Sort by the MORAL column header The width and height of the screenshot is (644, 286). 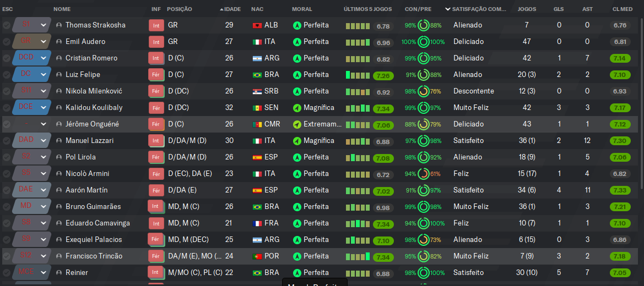302,9
